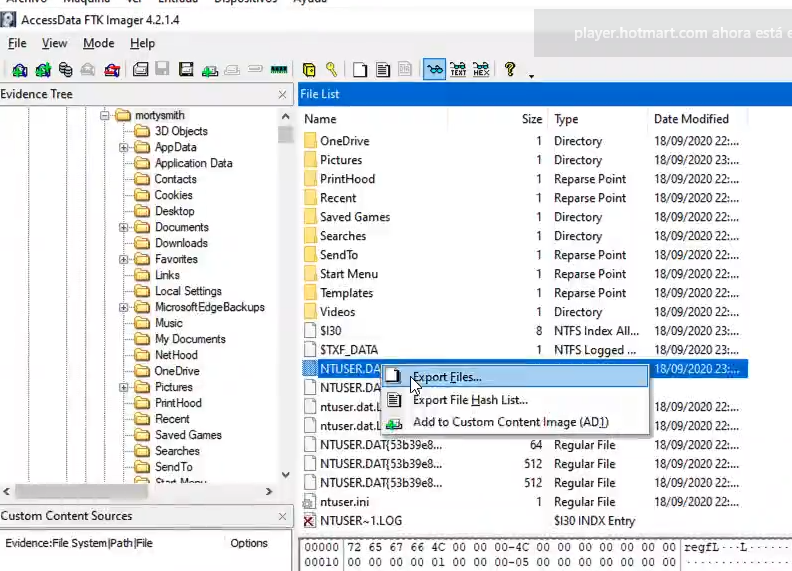Sort File List by Size column
This screenshot has width=792, height=571.
click(x=497, y=119)
